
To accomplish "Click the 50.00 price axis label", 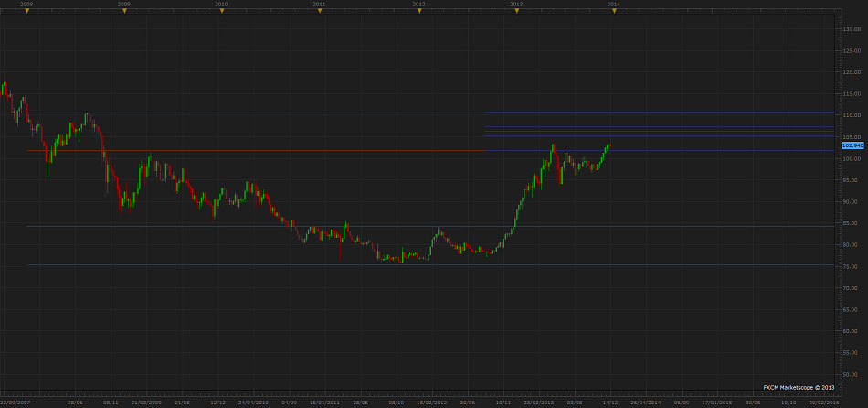I will [x=850, y=374].
